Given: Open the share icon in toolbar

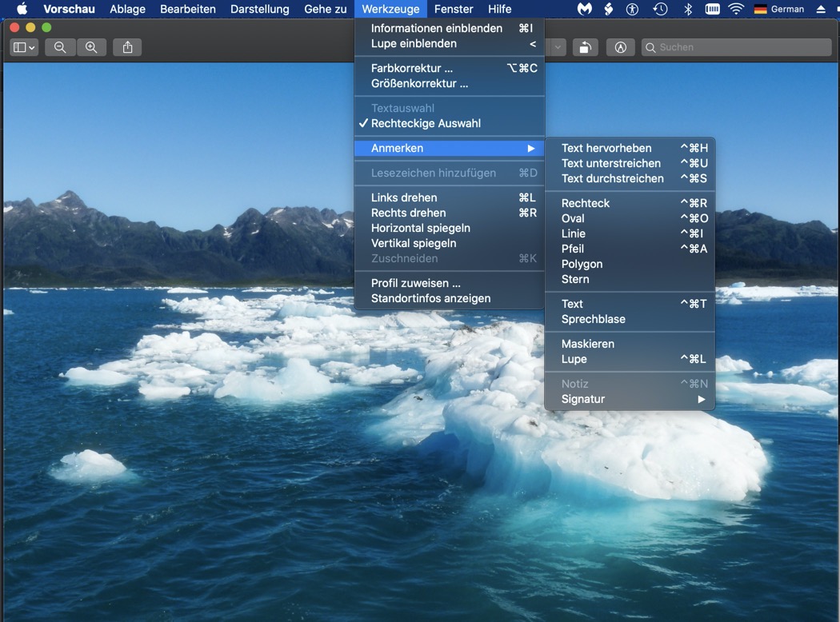Looking at the screenshot, I should click(128, 48).
